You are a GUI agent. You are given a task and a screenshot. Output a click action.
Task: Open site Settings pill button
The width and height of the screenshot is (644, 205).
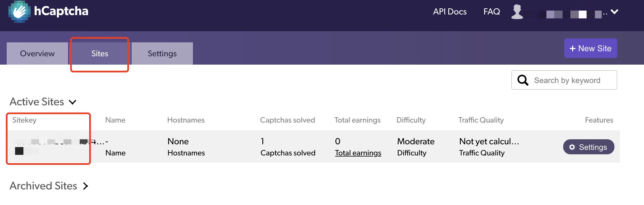pos(589,147)
